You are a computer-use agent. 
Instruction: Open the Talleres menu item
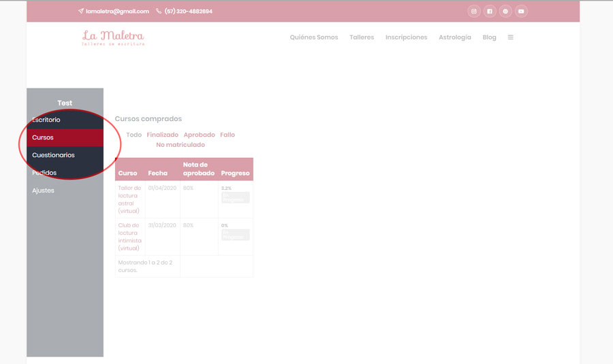click(x=362, y=37)
